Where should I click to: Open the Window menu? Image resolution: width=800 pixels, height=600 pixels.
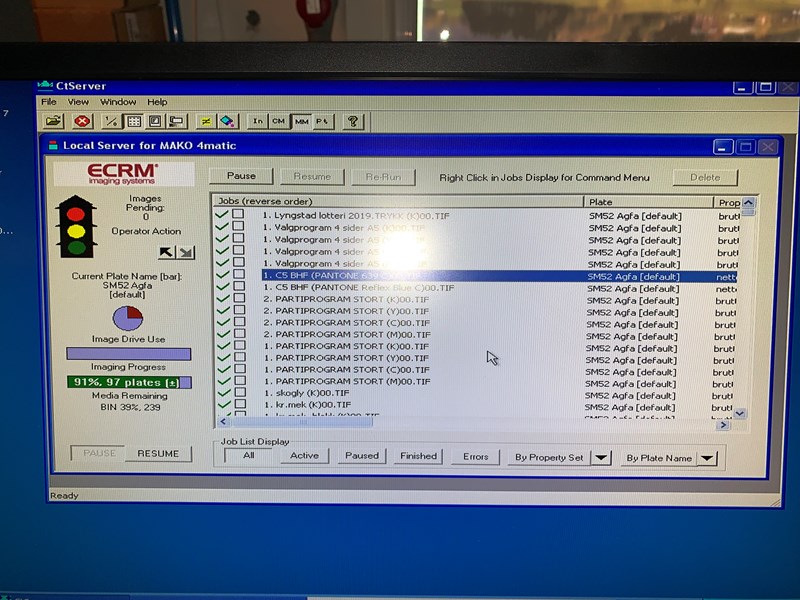pyautogui.click(x=118, y=102)
